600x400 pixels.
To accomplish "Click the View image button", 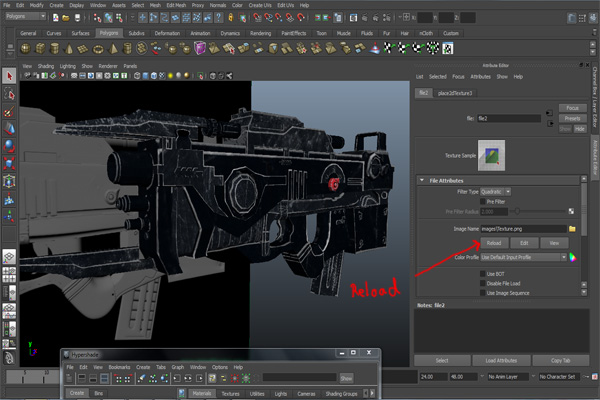I will (x=554, y=243).
